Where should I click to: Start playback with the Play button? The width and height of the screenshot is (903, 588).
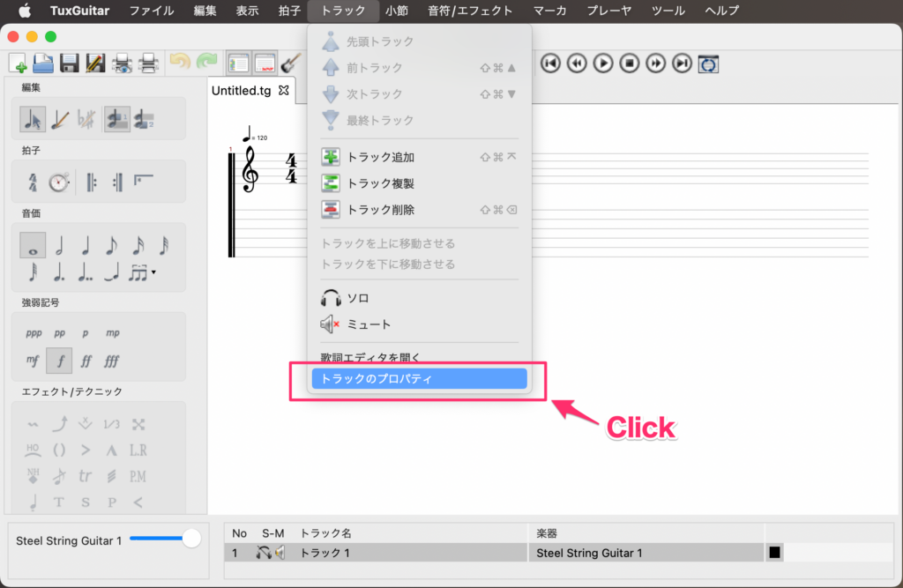click(x=603, y=63)
